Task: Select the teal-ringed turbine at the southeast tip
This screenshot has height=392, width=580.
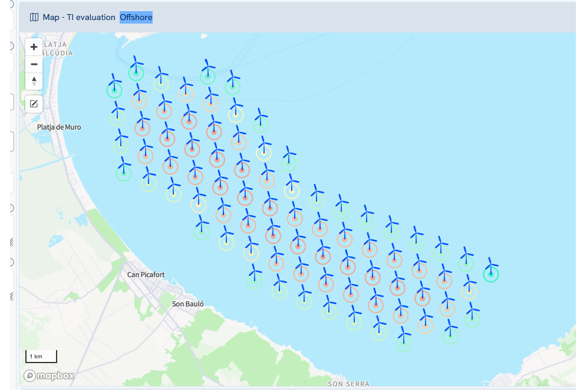Action: (x=491, y=274)
